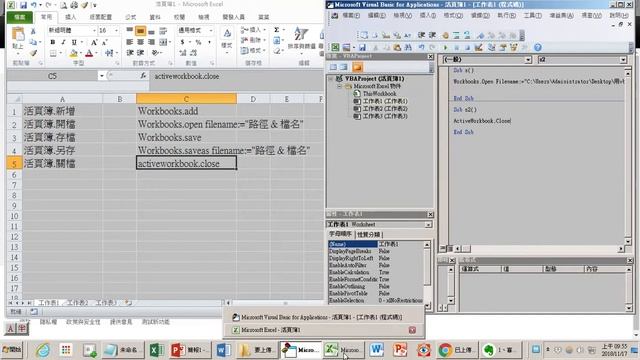
Task: Toggle center horizontal alignment in Excel
Action: tap(140, 42)
